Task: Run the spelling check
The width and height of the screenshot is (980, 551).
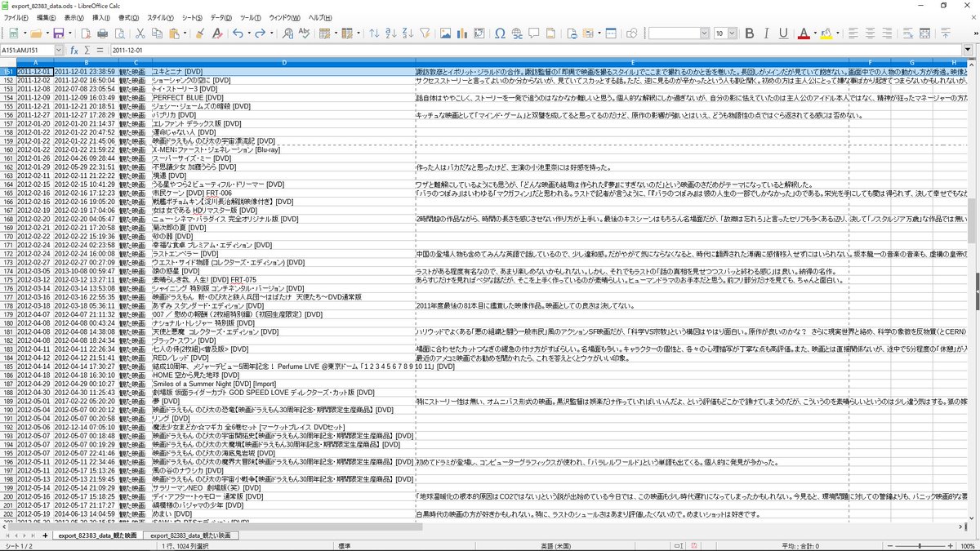Action: (304, 33)
